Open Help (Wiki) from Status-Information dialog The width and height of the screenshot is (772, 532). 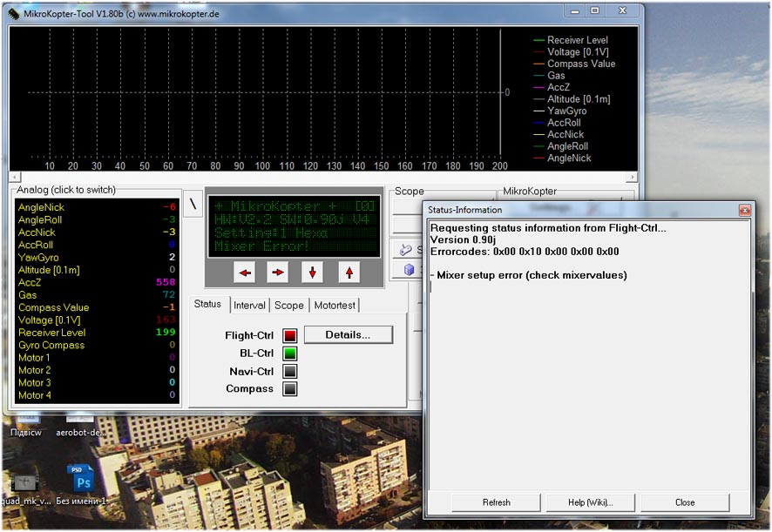click(590, 502)
